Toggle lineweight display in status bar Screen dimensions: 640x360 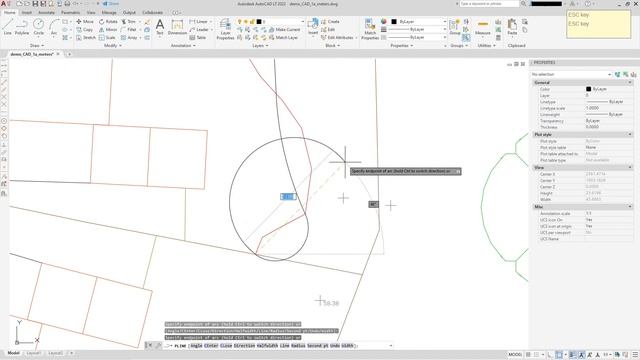[573, 354]
